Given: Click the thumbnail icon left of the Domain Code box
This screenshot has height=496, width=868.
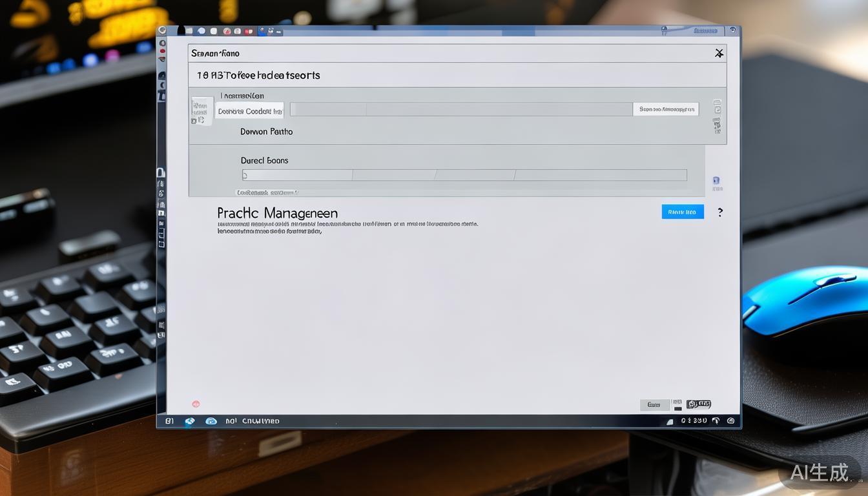Looking at the screenshot, I should click(201, 111).
